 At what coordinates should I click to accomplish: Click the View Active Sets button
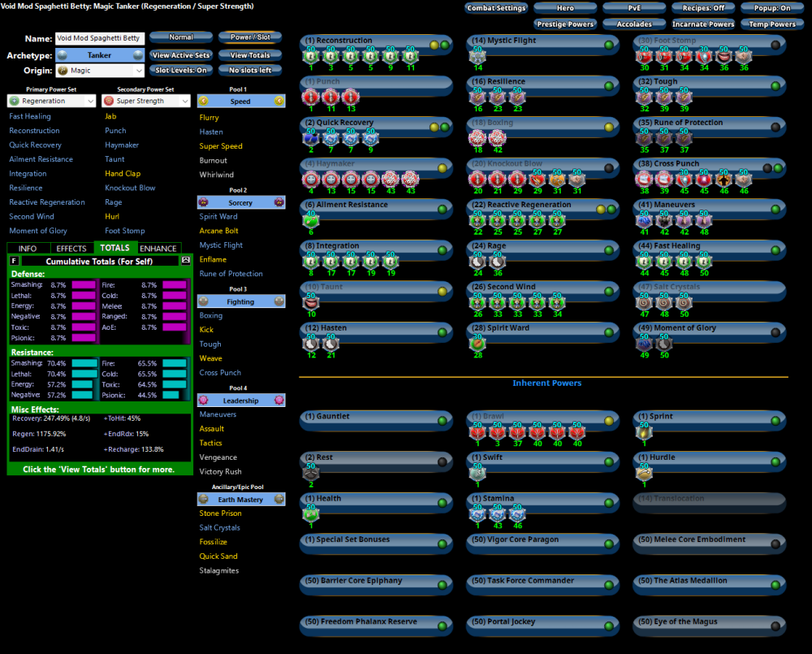tap(181, 55)
